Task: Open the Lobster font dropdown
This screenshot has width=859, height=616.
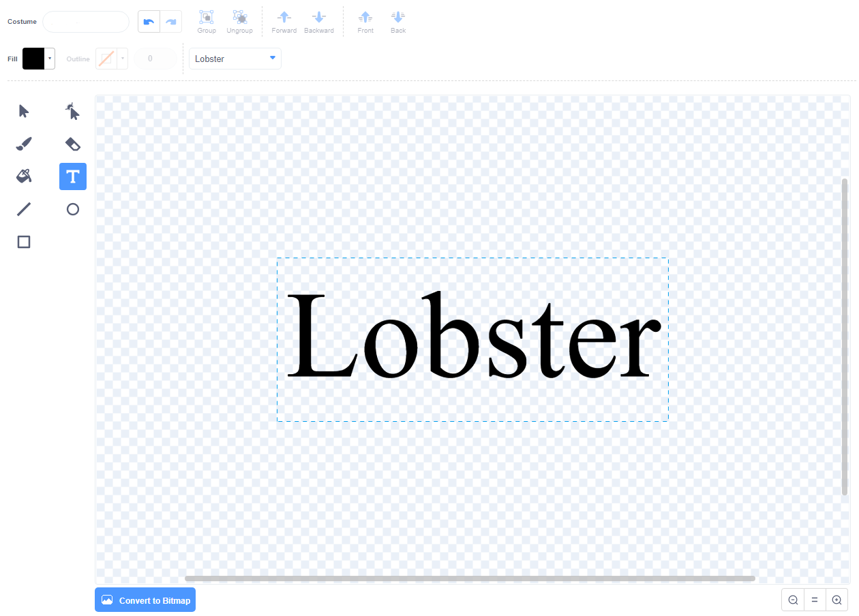Action: [x=235, y=59]
